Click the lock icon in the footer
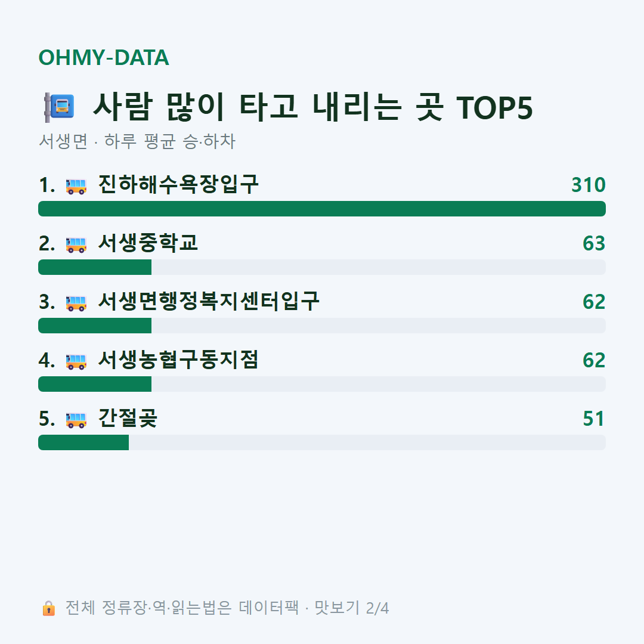The width and height of the screenshot is (644, 644). click(x=48, y=608)
